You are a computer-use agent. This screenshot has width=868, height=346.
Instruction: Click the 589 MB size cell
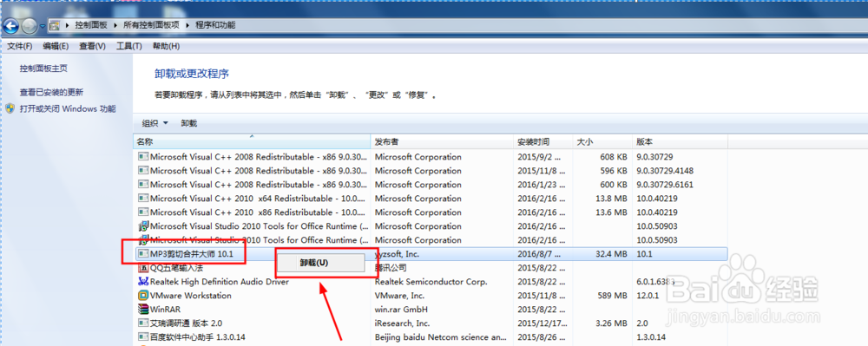pyautogui.click(x=612, y=296)
